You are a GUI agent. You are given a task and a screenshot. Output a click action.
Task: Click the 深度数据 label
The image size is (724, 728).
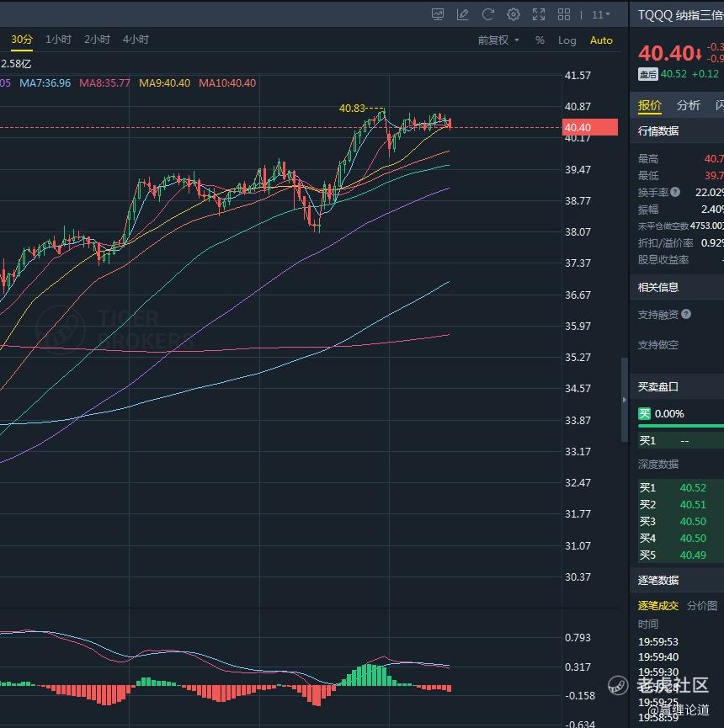coord(658,465)
